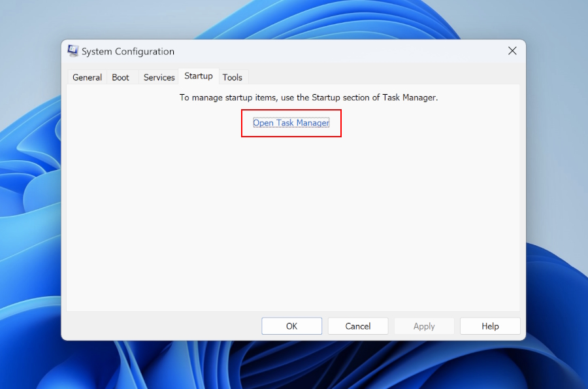Go to the Tools tab
This screenshot has height=389, width=588.
232,77
